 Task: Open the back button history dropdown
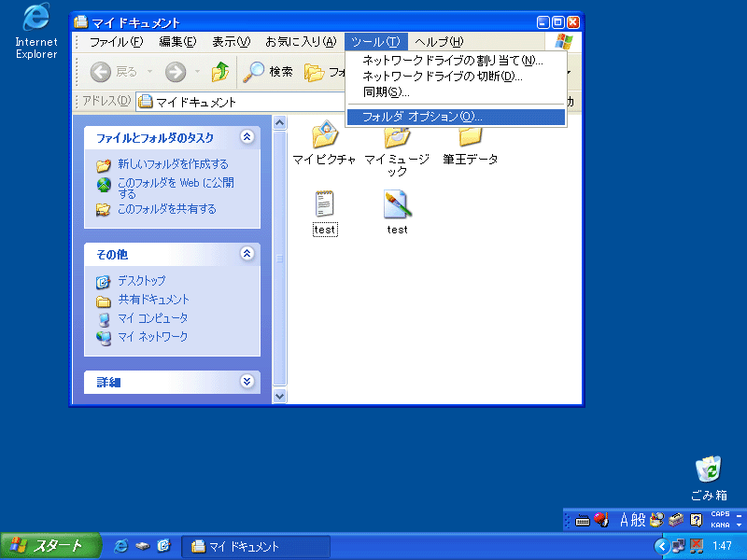[149, 72]
